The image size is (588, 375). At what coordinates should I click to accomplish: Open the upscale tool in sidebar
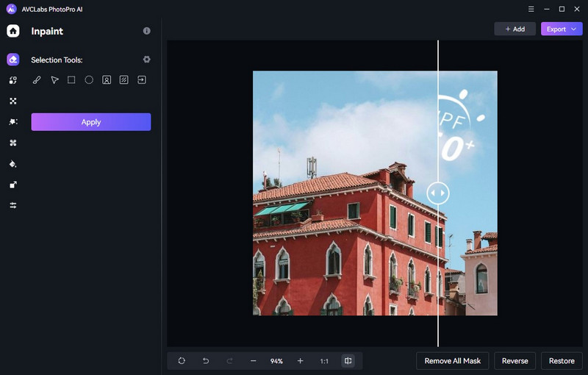13,101
